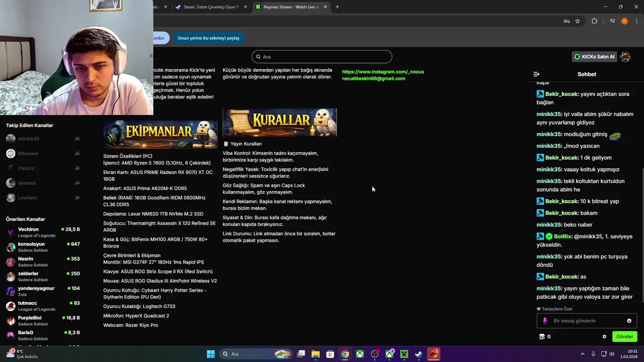Open the followed channel tiremsd
The image size is (644, 362).
[43, 183]
